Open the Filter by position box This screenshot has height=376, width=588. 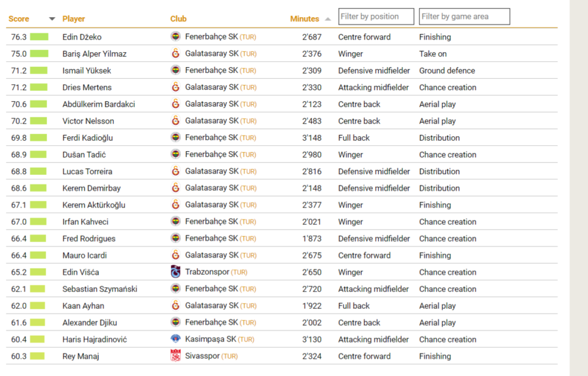[376, 17]
